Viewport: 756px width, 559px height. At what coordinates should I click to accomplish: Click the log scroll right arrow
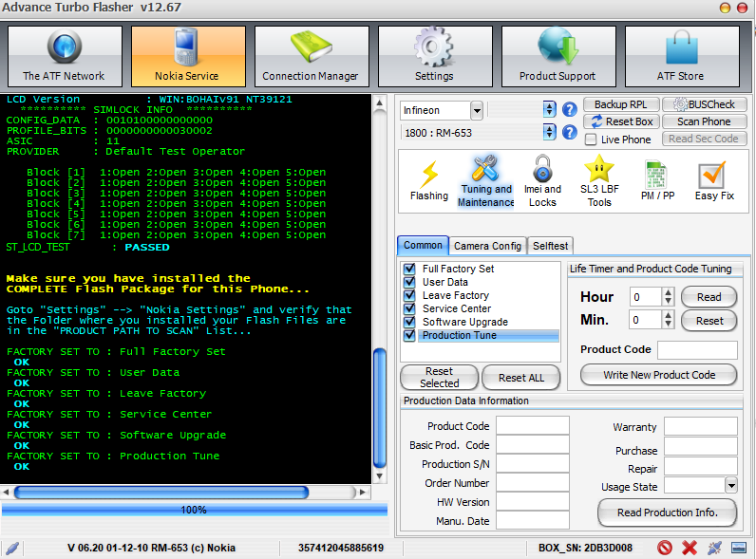tap(362, 492)
